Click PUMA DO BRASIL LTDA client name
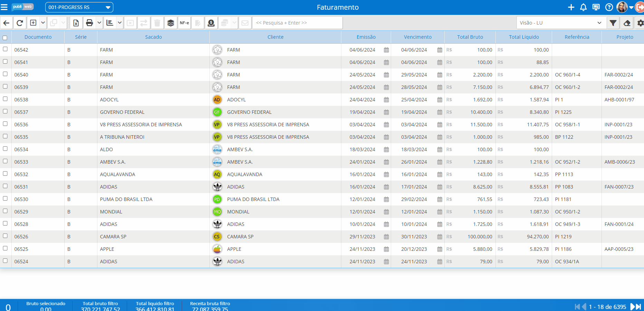The image size is (644, 311). click(253, 199)
